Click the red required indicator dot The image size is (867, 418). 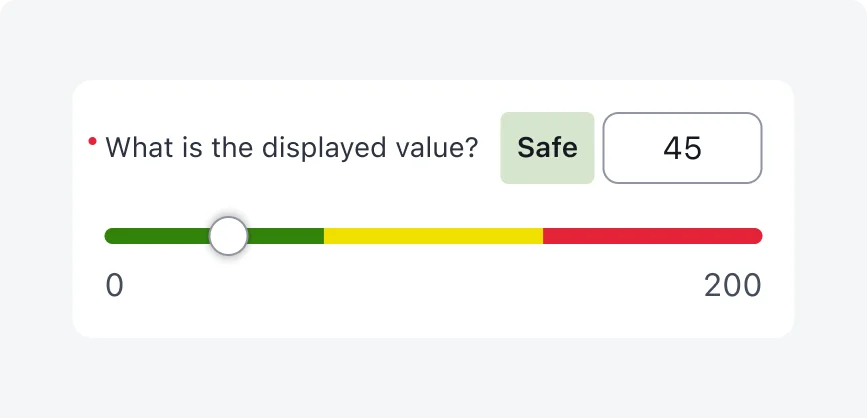tap(92, 142)
